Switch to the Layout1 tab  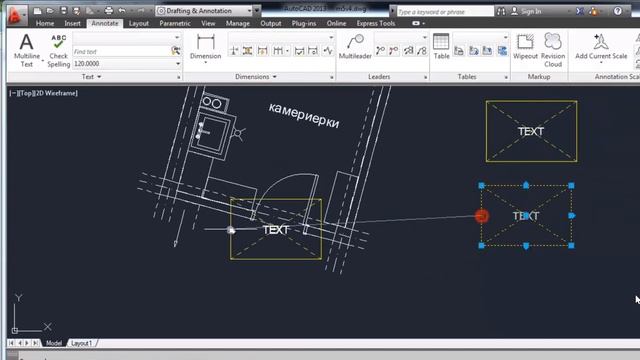point(81,343)
